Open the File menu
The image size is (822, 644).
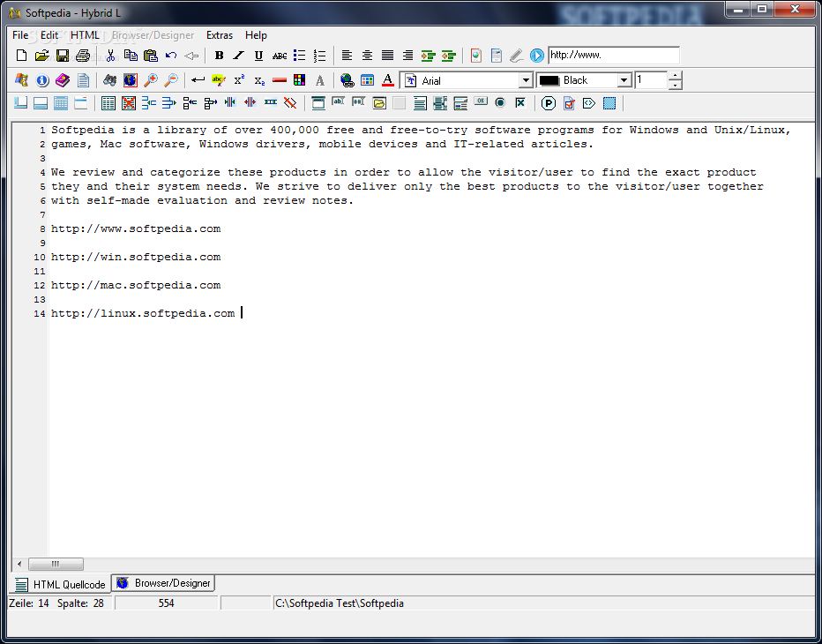[x=20, y=35]
